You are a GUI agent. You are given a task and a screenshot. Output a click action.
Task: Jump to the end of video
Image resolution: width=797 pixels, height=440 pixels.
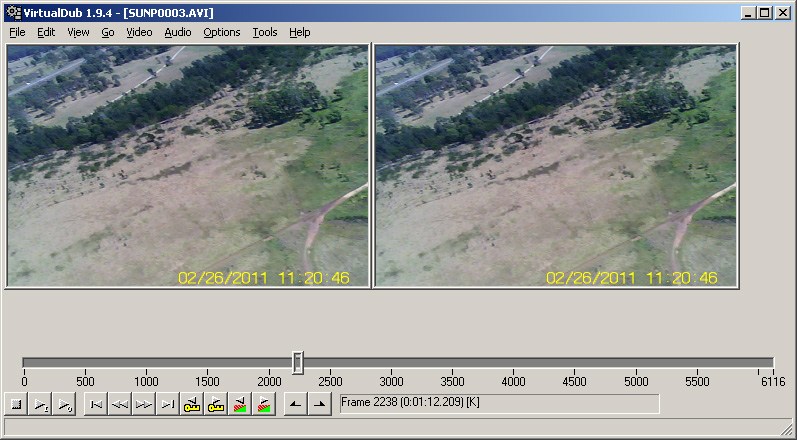click(168, 404)
